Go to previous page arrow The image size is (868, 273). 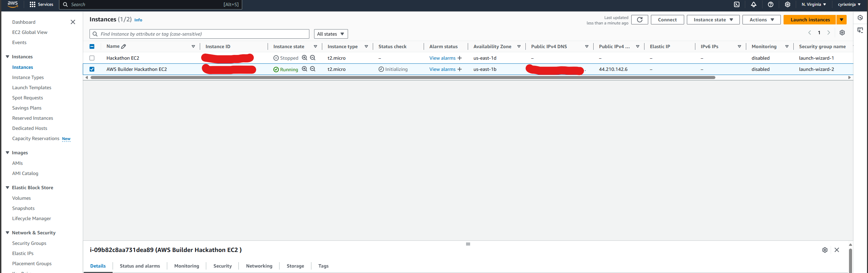tap(810, 33)
